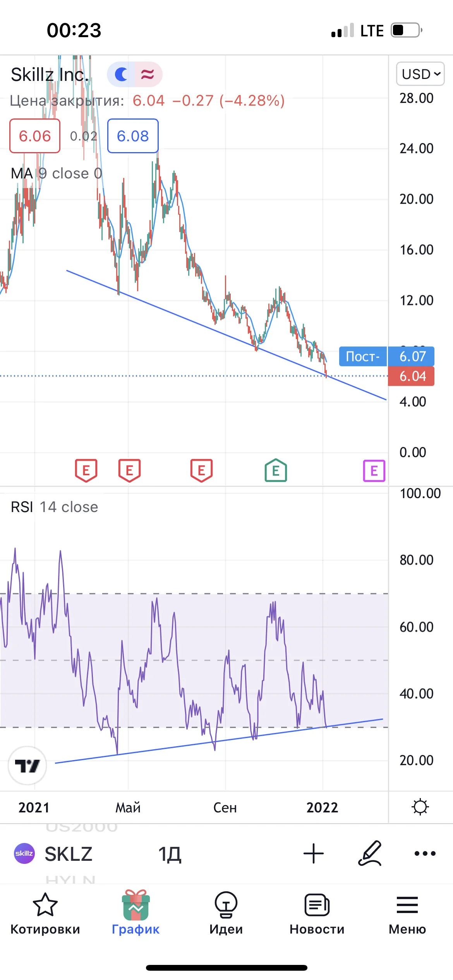Tap the red approximate-data wave icon
The image size is (453, 980).
click(x=148, y=74)
